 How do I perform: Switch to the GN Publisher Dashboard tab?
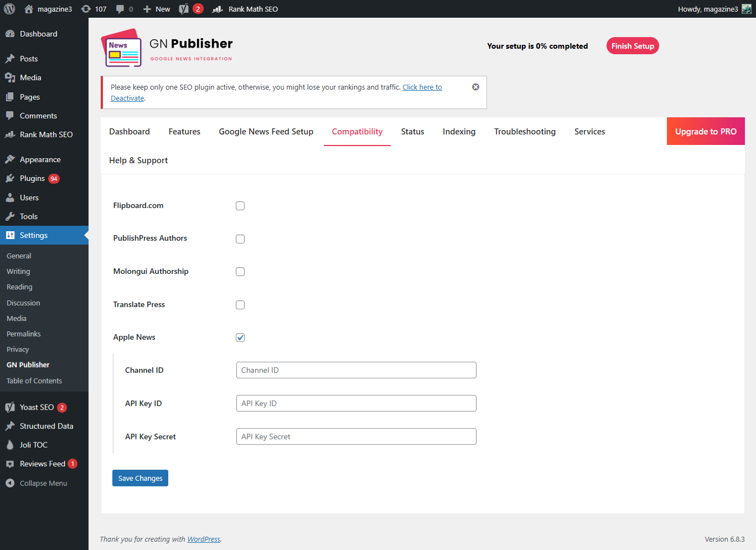point(130,132)
